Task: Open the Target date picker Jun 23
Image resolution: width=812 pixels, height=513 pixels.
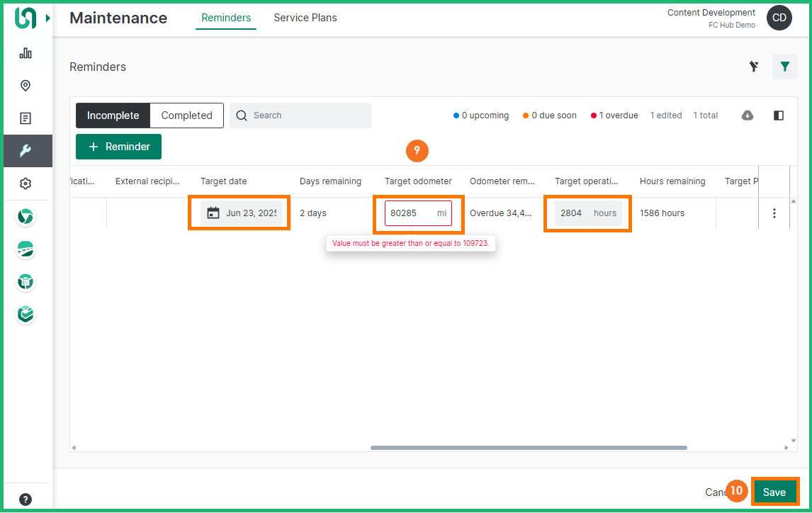Action: pos(241,213)
